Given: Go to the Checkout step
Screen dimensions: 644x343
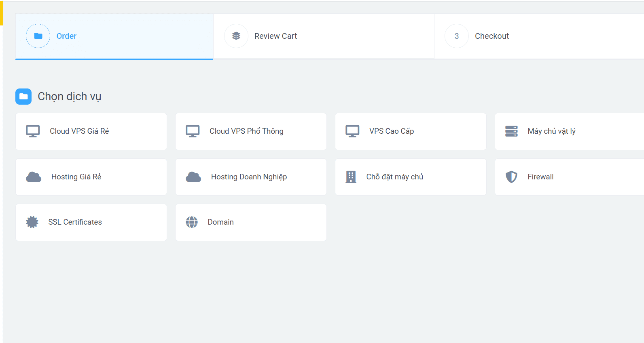Looking at the screenshot, I should coord(491,36).
